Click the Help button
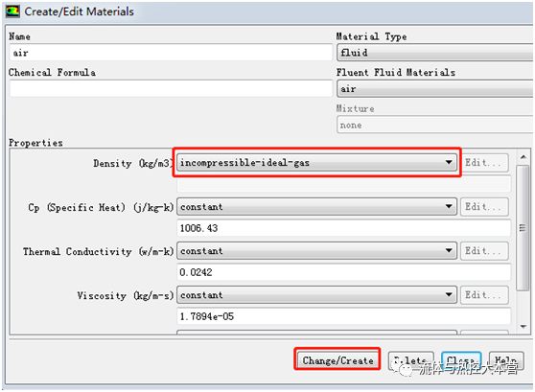Screen dimensions: 535x392 [x=506, y=360]
